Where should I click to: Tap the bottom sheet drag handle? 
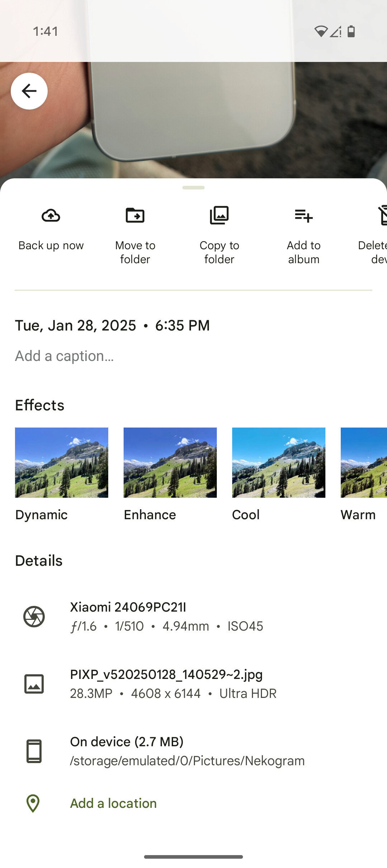193,188
